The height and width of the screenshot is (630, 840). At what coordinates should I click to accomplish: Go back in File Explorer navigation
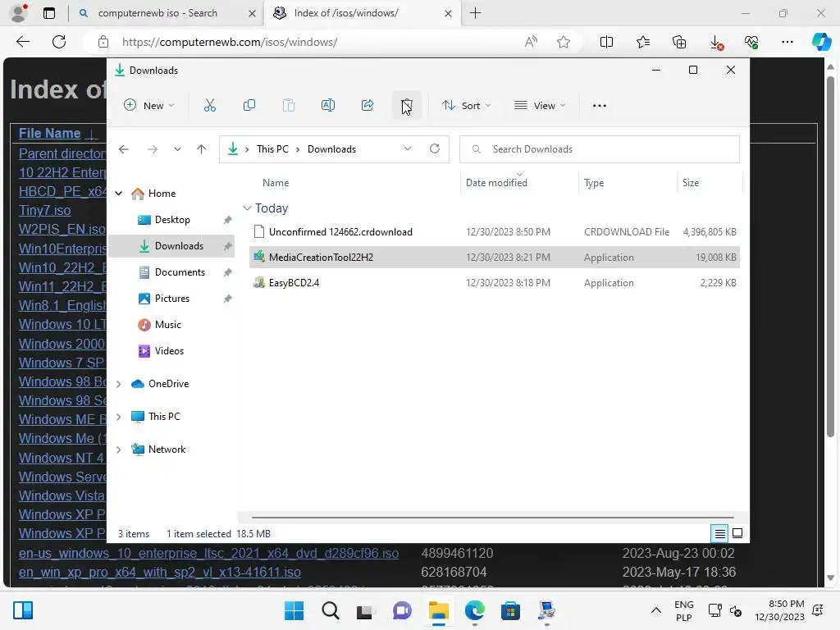[x=124, y=149]
